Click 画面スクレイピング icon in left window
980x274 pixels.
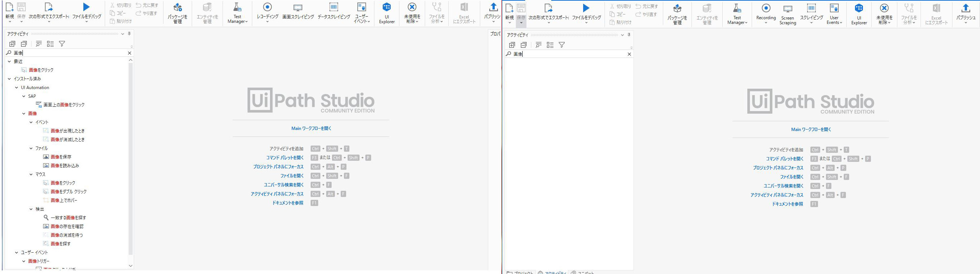click(x=298, y=8)
